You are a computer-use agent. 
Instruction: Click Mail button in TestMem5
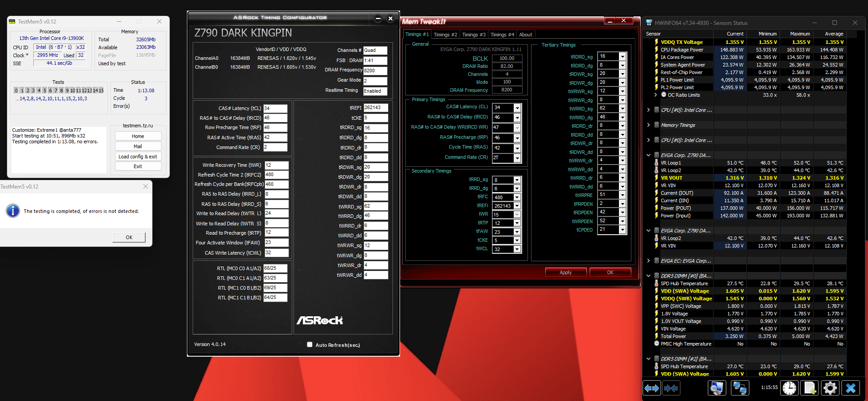pos(138,146)
